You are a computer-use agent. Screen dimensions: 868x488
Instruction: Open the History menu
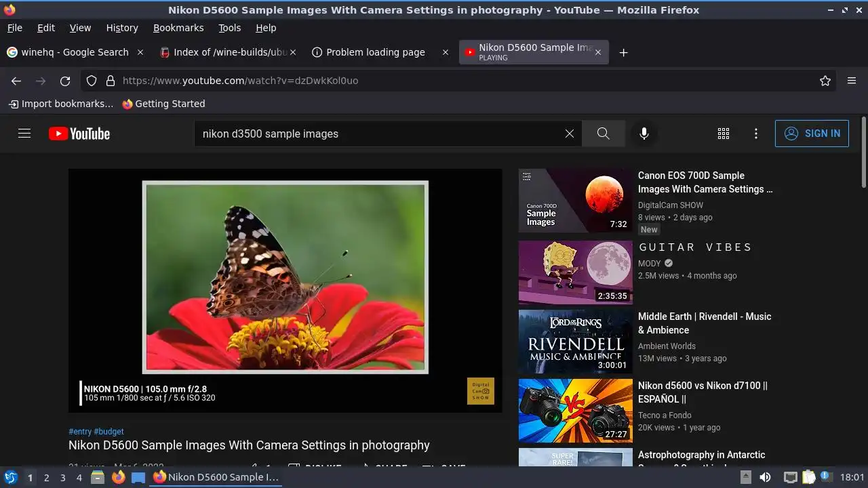(122, 28)
